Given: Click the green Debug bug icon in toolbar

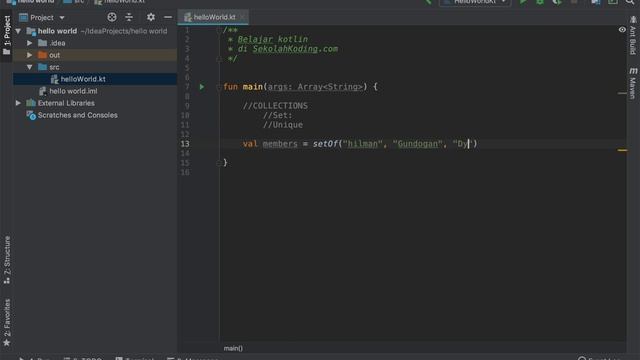Looking at the screenshot, I should (x=540, y=2).
